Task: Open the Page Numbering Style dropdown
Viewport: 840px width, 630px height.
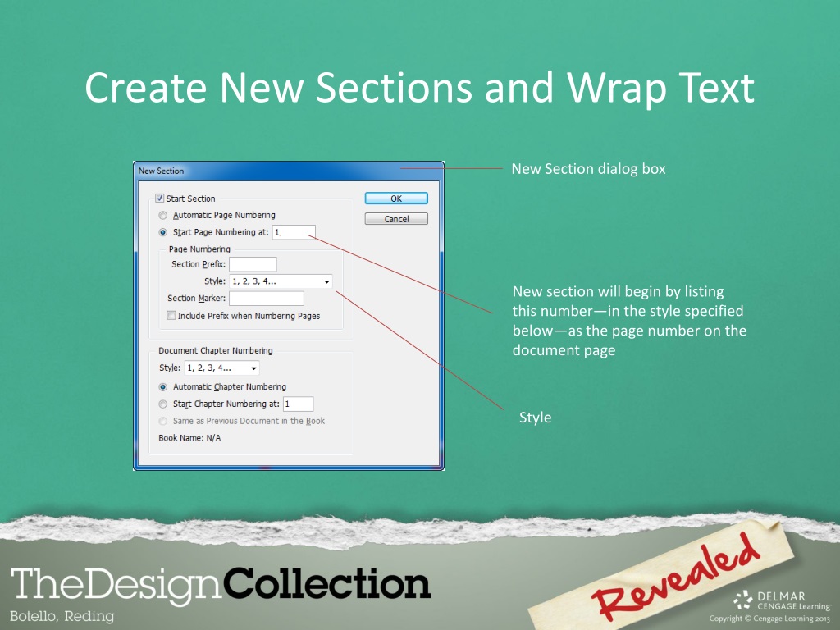Action: pyautogui.click(x=281, y=281)
